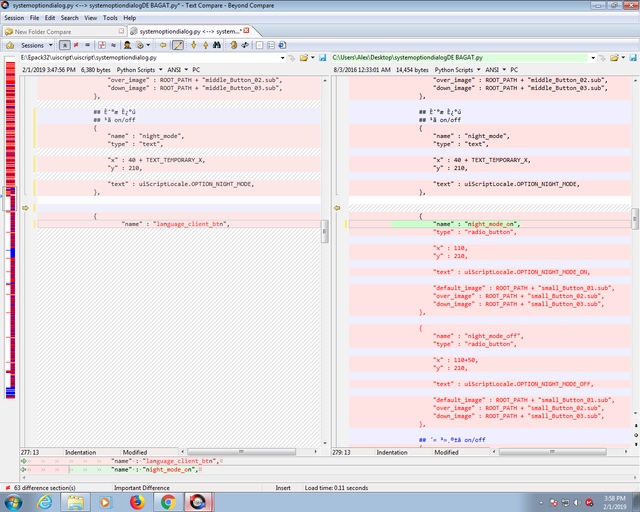Expand the right file path history dropdown

(x=593, y=58)
